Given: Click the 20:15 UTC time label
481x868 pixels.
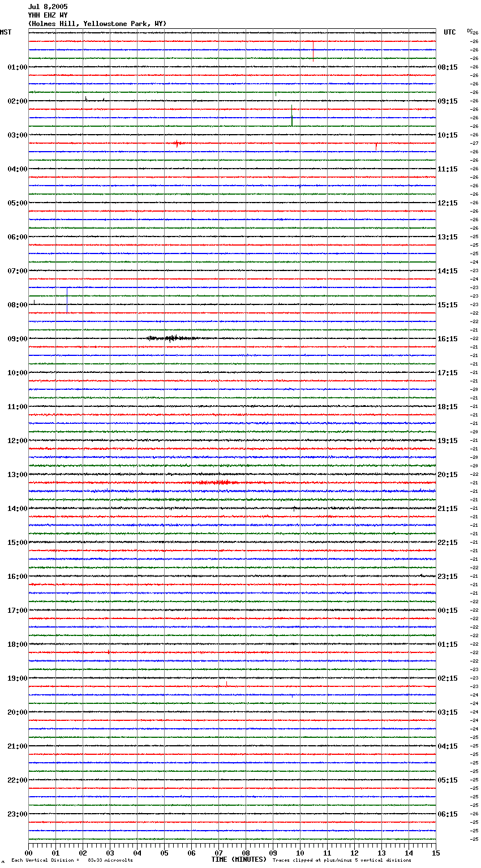Looking at the screenshot, I should coord(448,475).
